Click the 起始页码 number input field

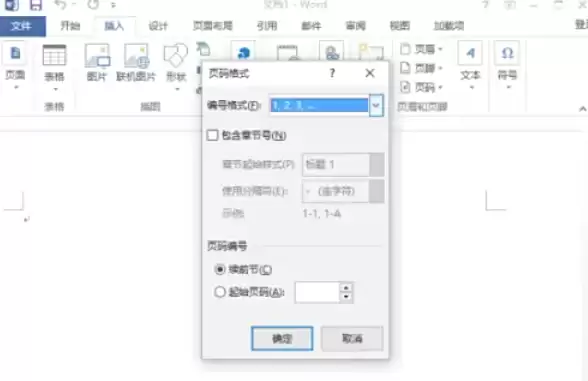[317, 292]
